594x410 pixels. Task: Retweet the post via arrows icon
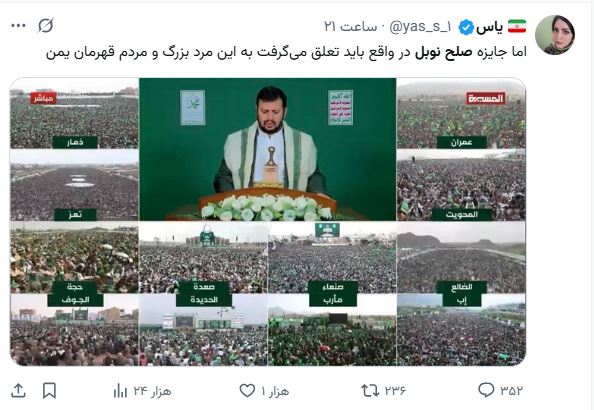(x=370, y=390)
